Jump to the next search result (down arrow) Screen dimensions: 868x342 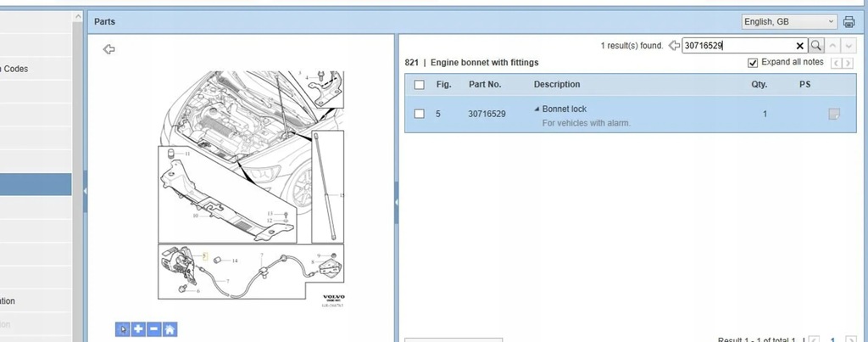click(x=849, y=46)
